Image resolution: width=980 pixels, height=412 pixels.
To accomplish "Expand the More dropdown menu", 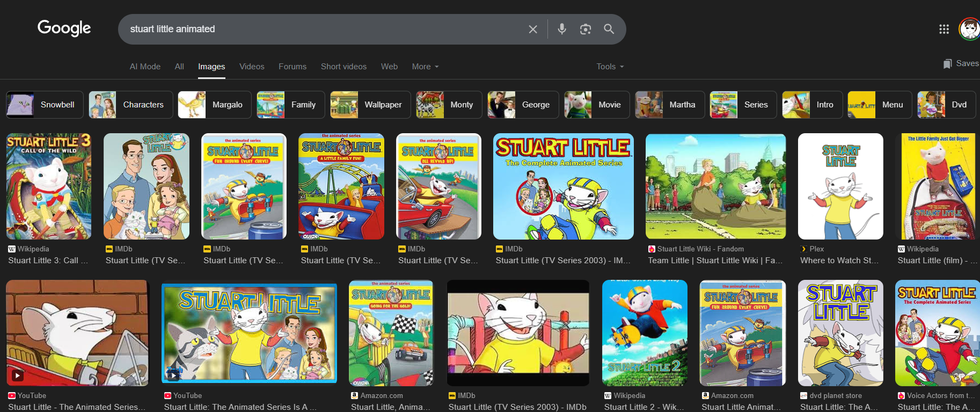I will pos(425,67).
